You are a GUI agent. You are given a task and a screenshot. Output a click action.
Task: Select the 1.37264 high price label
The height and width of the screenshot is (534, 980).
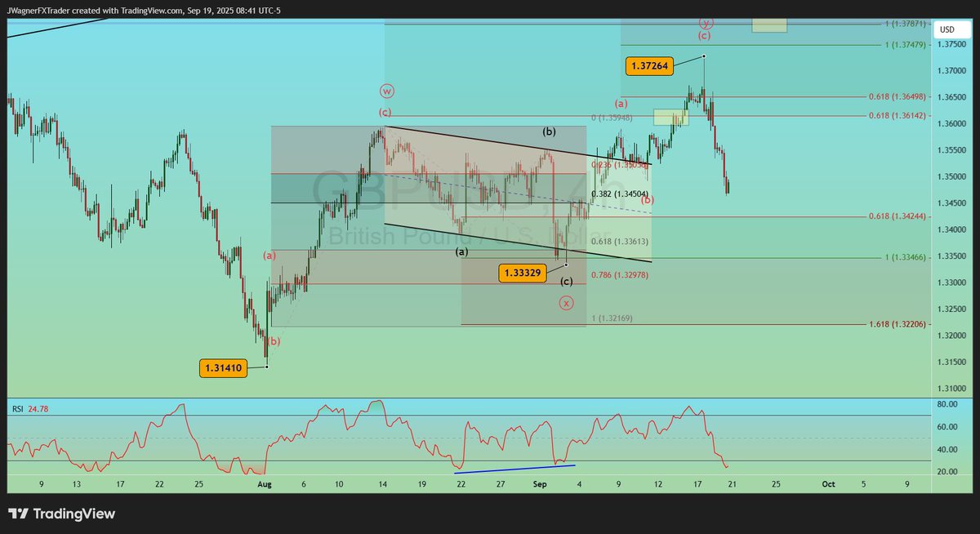tap(650, 66)
